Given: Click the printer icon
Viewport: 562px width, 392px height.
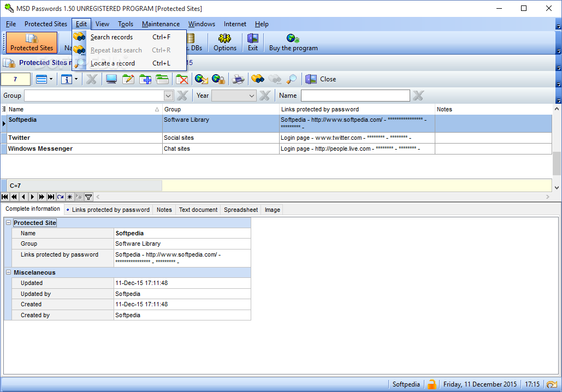Looking at the screenshot, I should click(x=238, y=79).
